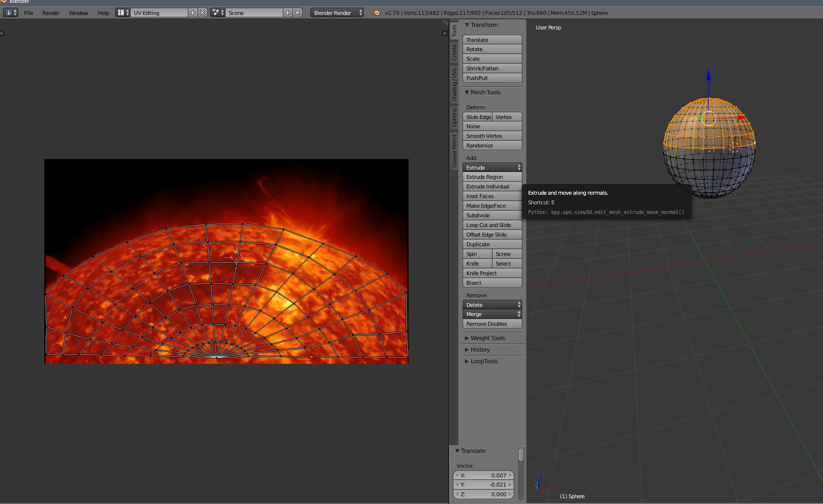The width and height of the screenshot is (823, 504).
Task: Click the 2D cursor in UV editor
Action: 236,257
